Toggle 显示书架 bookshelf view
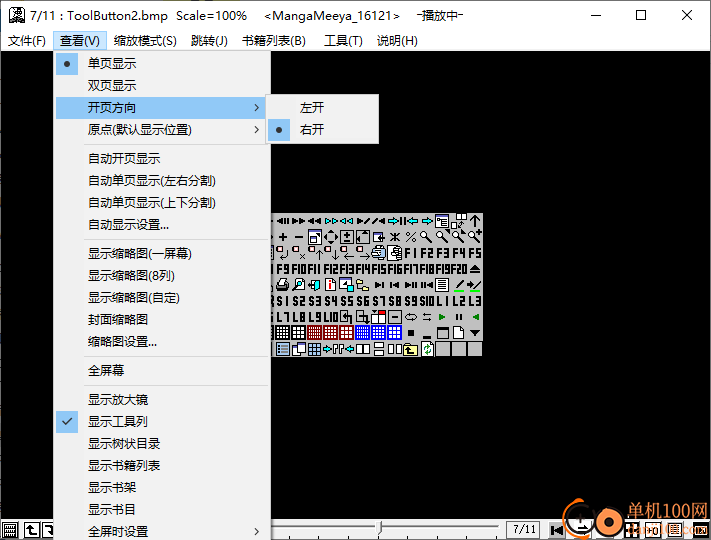Screen dimensions: 711x540 163,487
